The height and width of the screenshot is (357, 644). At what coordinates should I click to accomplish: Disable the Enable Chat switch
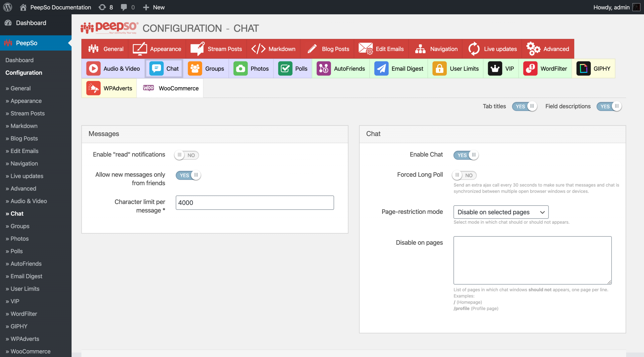pyautogui.click(x=466, y=155)
